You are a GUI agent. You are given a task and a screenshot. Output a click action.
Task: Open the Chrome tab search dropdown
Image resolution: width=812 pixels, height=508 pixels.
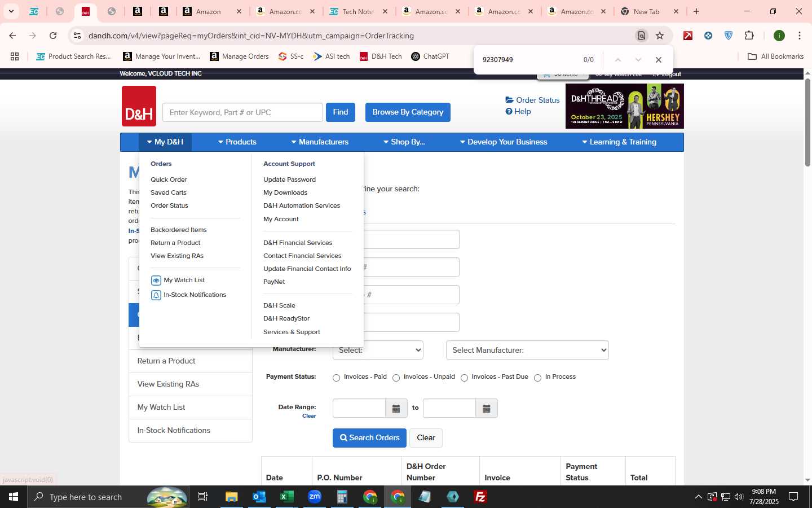point(11,11)
